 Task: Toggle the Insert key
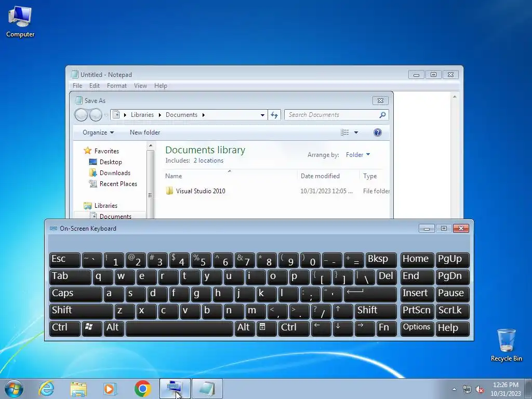[417, 294]
